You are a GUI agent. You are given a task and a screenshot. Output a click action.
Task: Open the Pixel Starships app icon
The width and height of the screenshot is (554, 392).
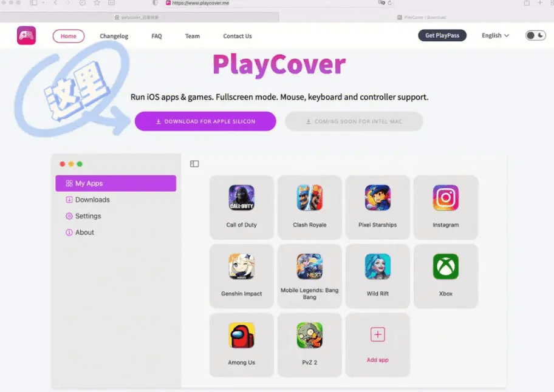[x=377, y=198]
